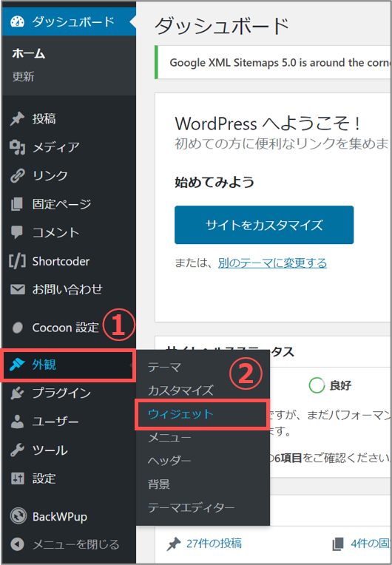Viewport: 392px width, 565px height.
Task: Select メニュー in the 外観 flyout
Action: (169, 438)
